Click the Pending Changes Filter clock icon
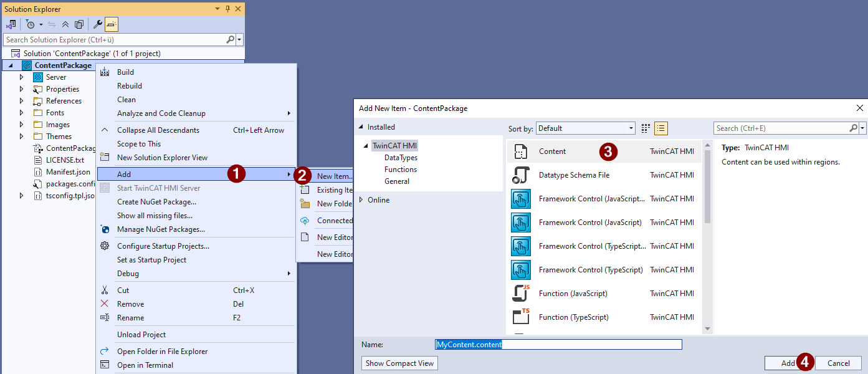The width and height of the screenshot is (868, 374). (x=30, y=24)
